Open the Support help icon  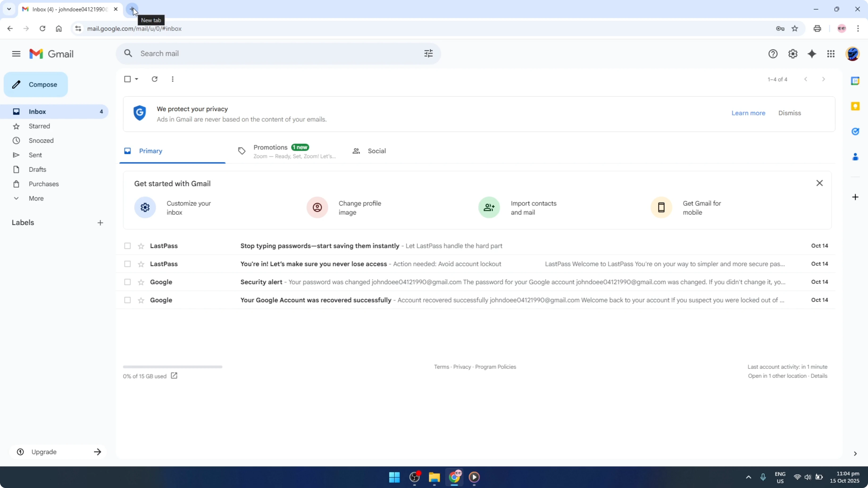pyautogui.click(x=773, y=54)
